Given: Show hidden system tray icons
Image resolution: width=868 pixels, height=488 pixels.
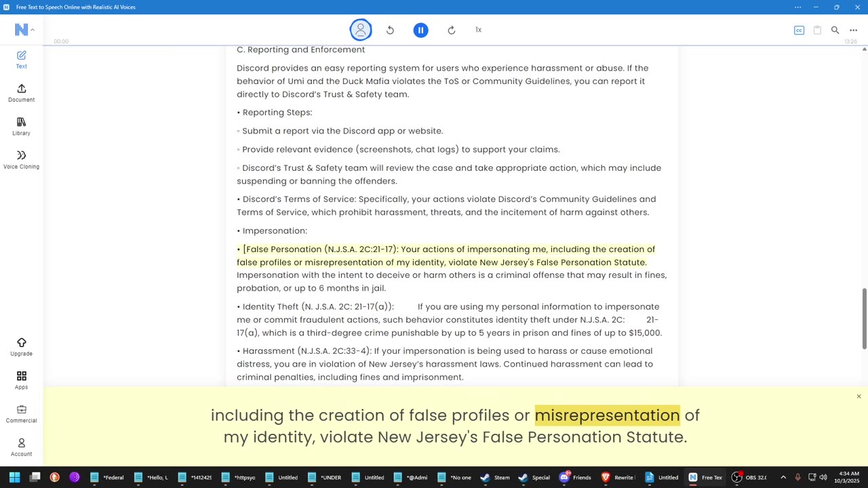Looking at the screenshot, I should [x=783, y=477].
